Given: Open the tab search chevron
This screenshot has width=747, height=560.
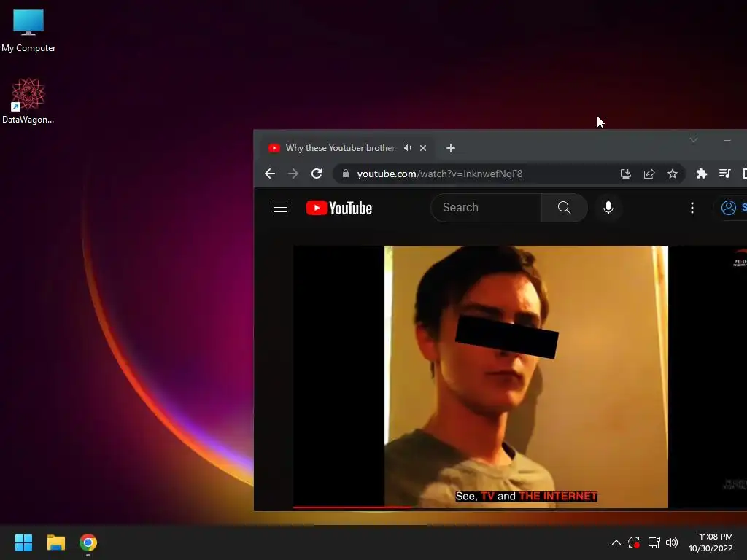Looking at the screenshot, I should pos(694,140).
